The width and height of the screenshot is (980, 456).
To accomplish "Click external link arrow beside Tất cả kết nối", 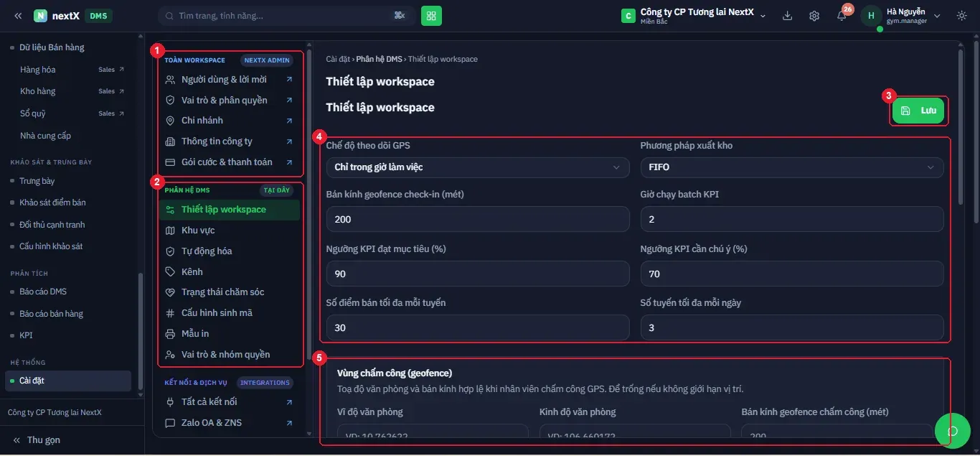I will coord(289,402).
